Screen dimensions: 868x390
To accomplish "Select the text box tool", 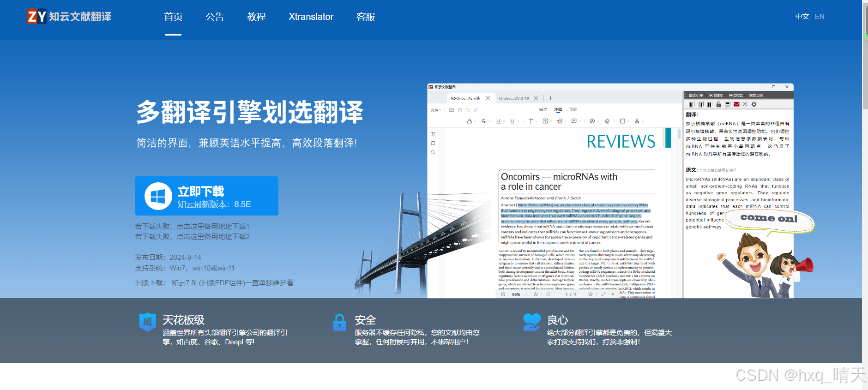I will 545,121.
